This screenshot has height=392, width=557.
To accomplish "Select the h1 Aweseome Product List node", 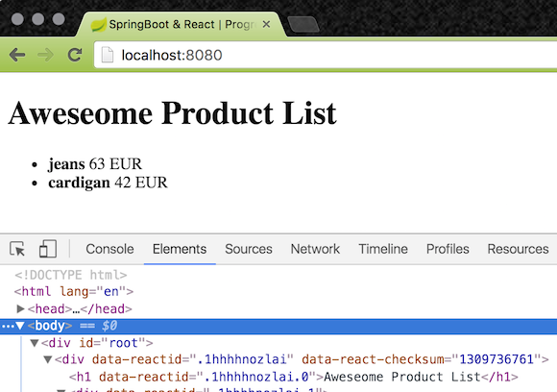I will coord(294,377).
